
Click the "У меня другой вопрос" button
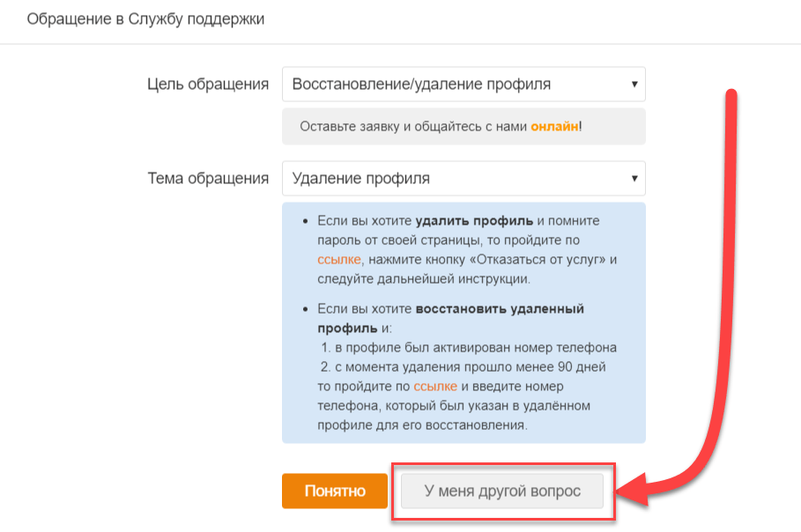502,491
